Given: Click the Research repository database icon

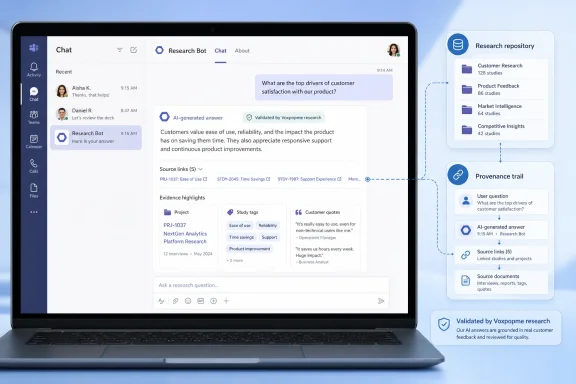Looking at the screenshot, I should [x=458, y=44].
